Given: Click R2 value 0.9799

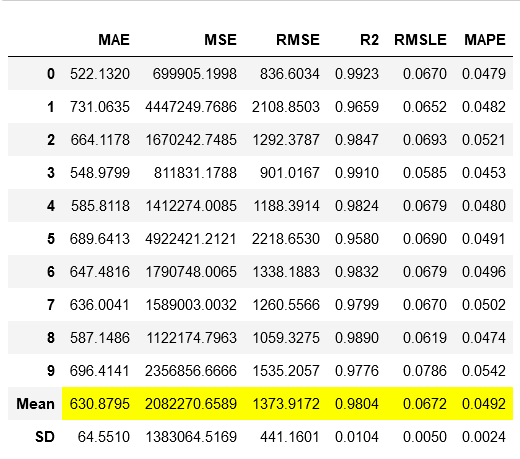Looking at the screenshot, I should coord(357,305).
